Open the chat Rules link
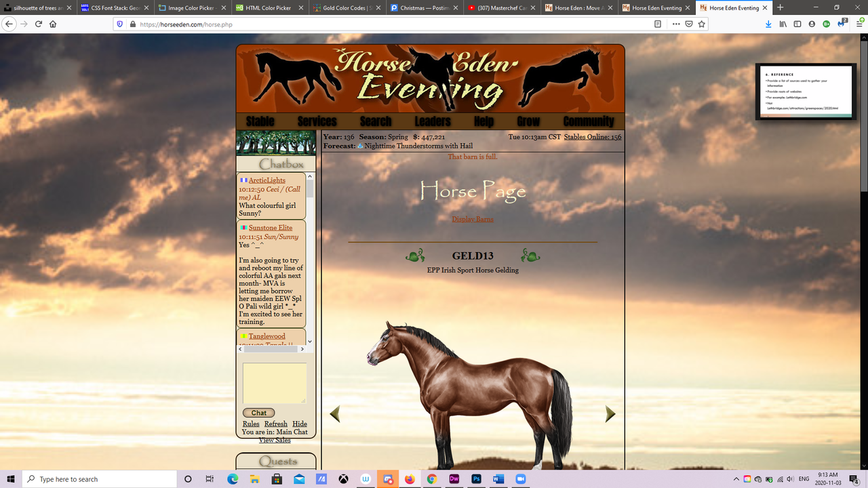The height and width of the screenshot is (488, 868). tap(251, 424)
